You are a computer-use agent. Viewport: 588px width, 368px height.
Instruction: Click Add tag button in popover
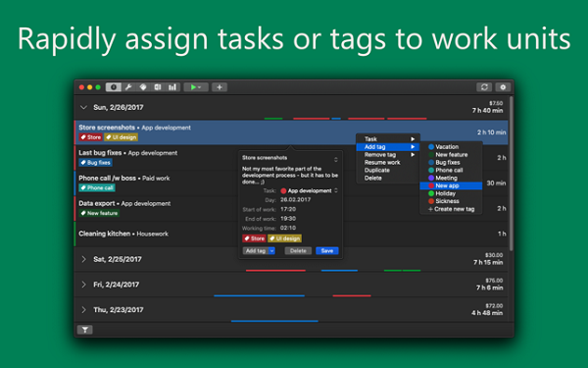[256, 251]
